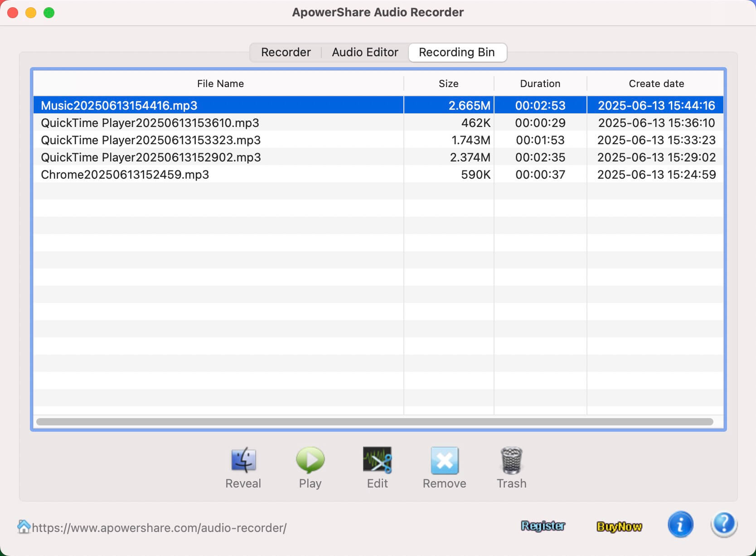Click the Reveal in Finder icon

coord(243,461)
